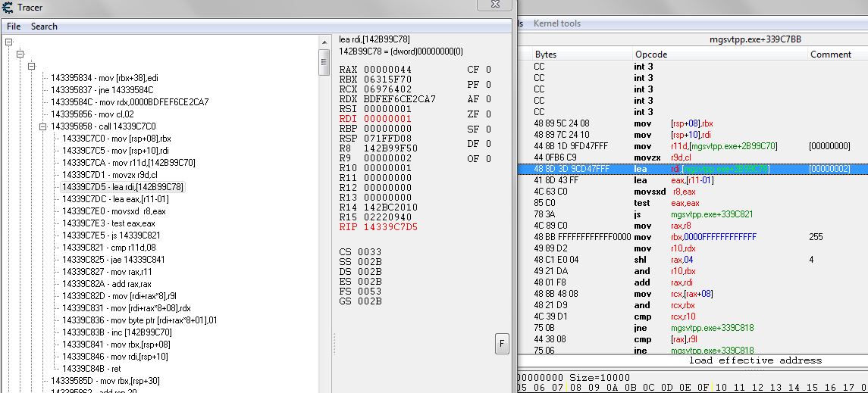Collapse the topmost root tree node
The image size is (868, 393).
[x=9, y=42]
